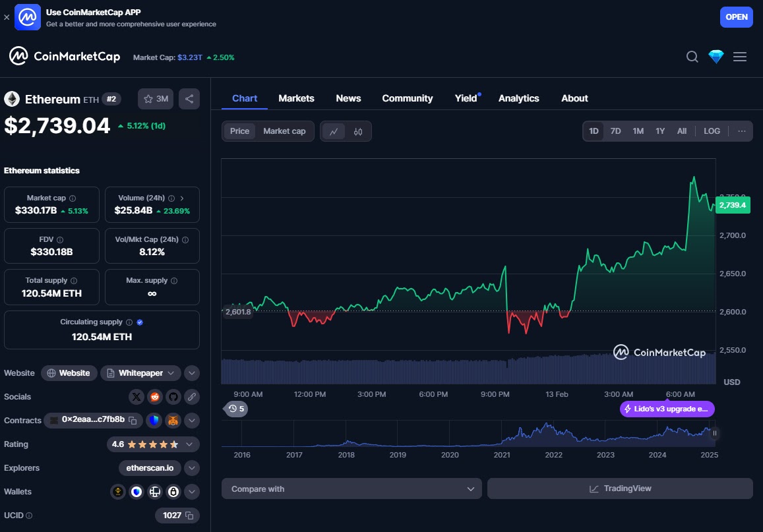The image size is (763, 532).
Task: Select the 7D time range
Action: (x=615, y=131)
